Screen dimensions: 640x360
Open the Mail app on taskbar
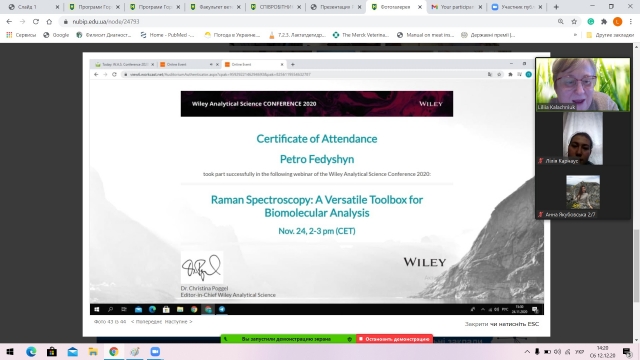[x=73, y=351]
